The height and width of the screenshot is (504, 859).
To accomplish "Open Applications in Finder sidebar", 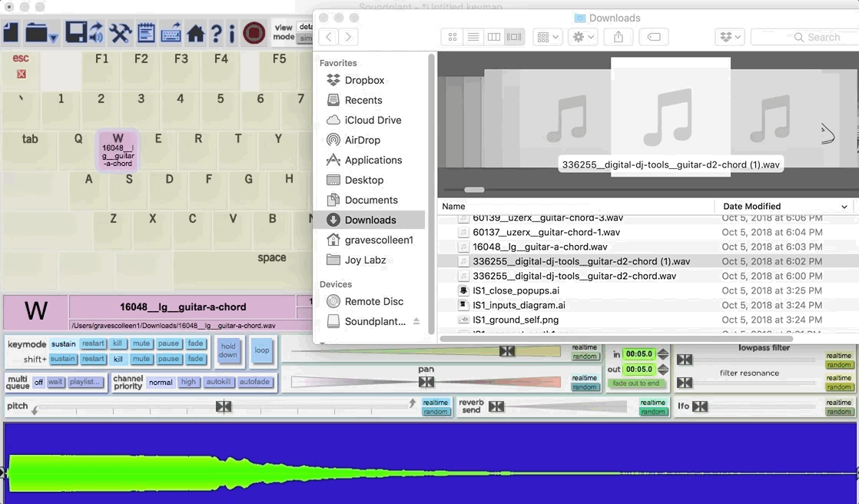I will tap(364, 160).
